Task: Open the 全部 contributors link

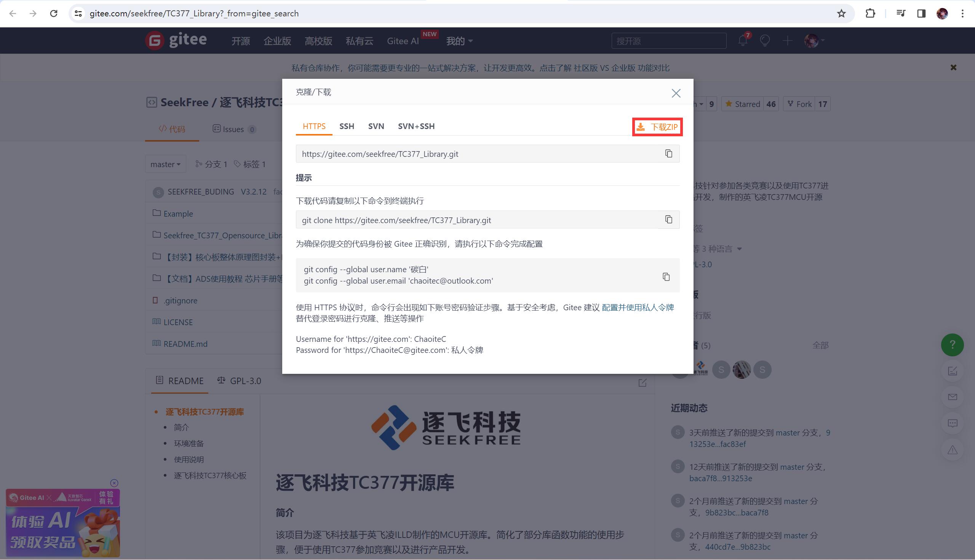Action: click(x=820, y=345)
